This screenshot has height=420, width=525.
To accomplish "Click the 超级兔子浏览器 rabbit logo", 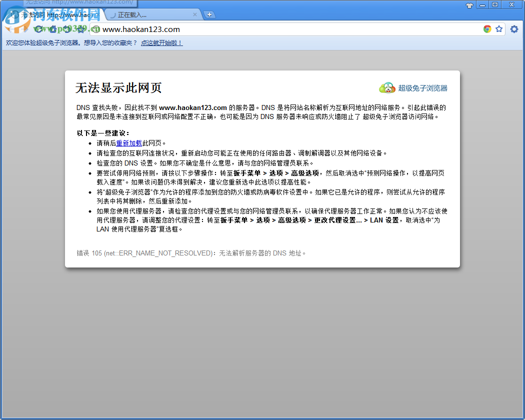I will (x=387, y=88).
